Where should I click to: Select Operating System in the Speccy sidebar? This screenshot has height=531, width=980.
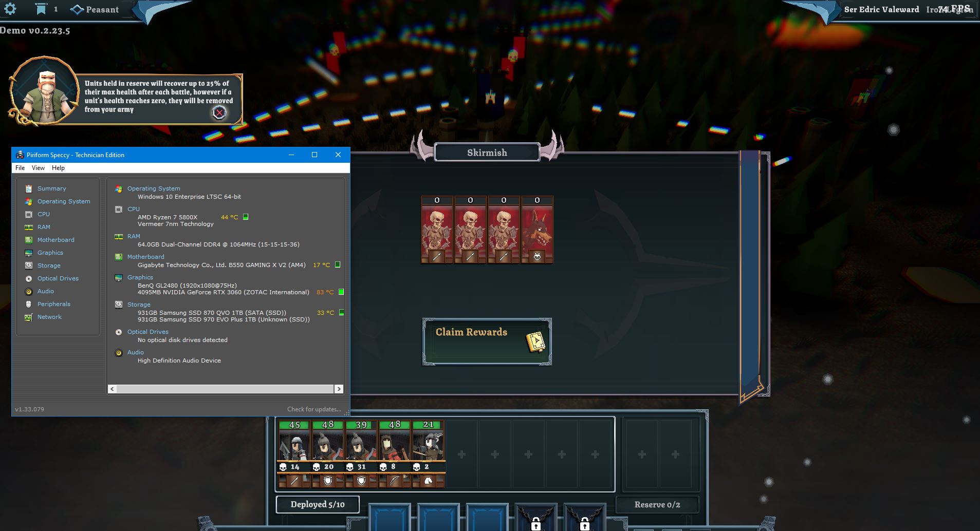[x=64, y=201]
